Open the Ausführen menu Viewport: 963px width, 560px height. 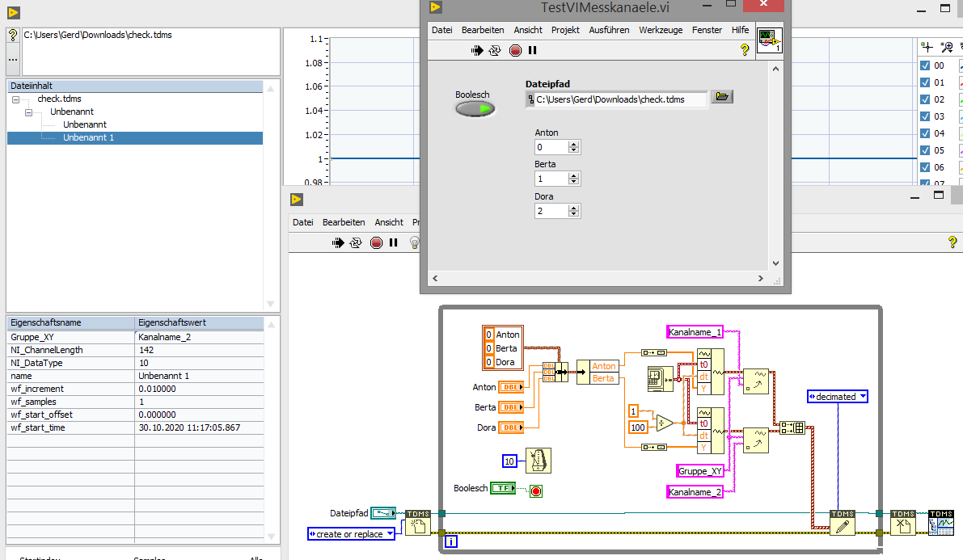(x=609, y=30)
